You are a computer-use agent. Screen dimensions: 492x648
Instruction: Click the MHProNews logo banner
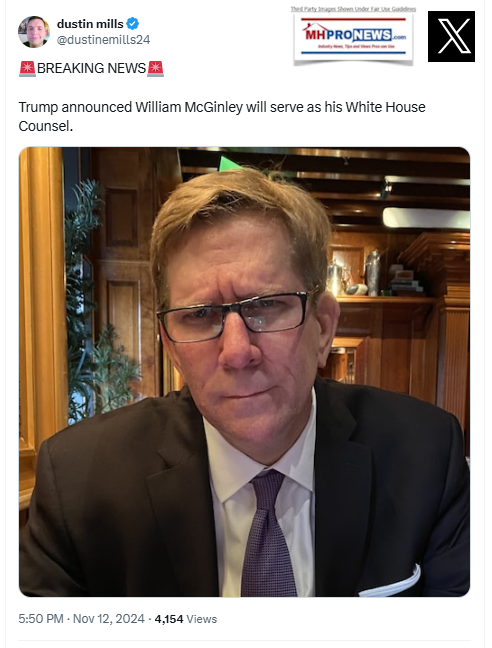tap(354, 39)
